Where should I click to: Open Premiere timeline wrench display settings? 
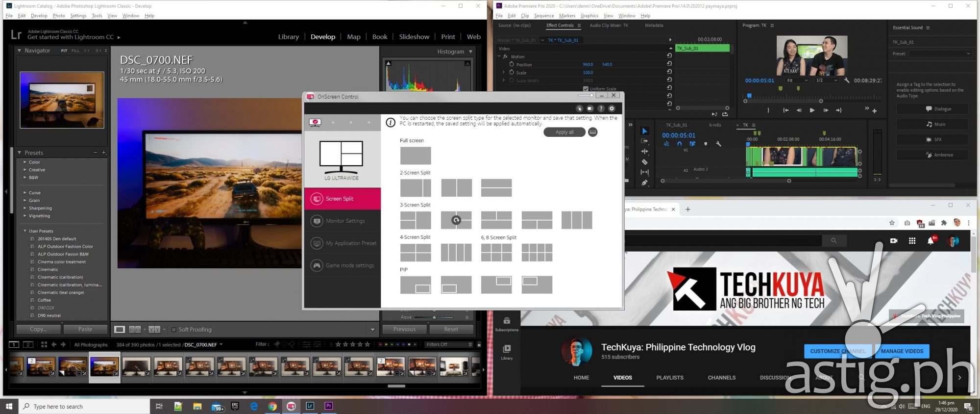click(x=718, y=144)
